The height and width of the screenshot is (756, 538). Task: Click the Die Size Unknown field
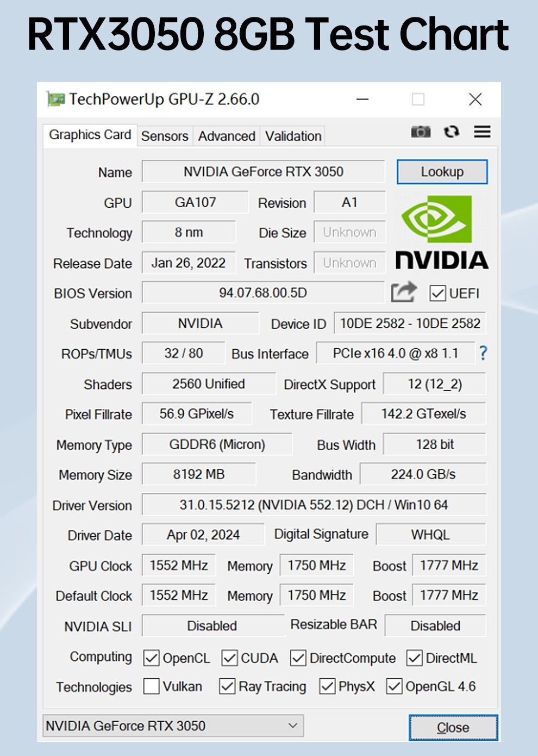point(349,232)
